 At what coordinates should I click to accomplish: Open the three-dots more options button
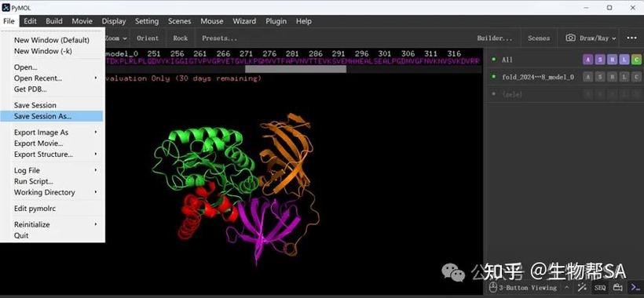pos(631,38)
